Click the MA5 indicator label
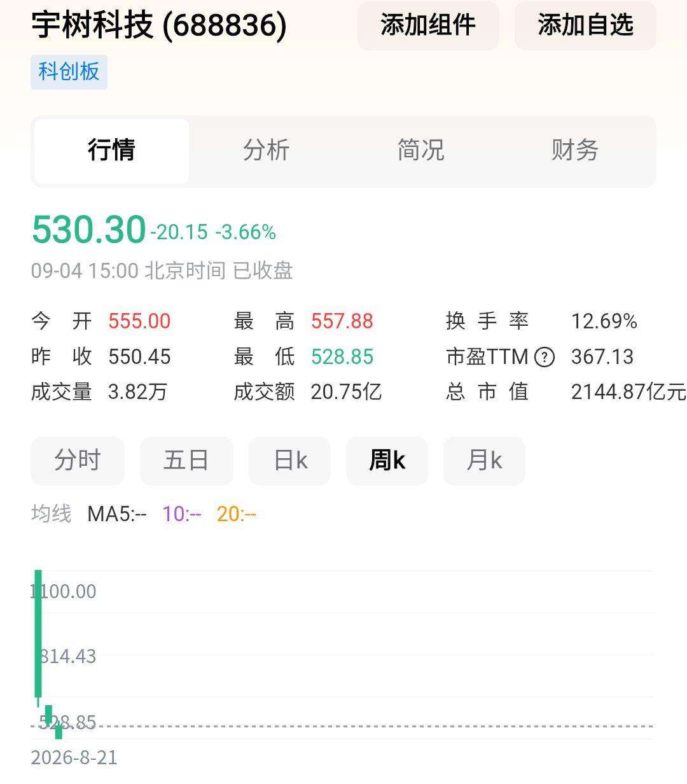This screenshot has height=784, width=687. [x=117, y=514]
